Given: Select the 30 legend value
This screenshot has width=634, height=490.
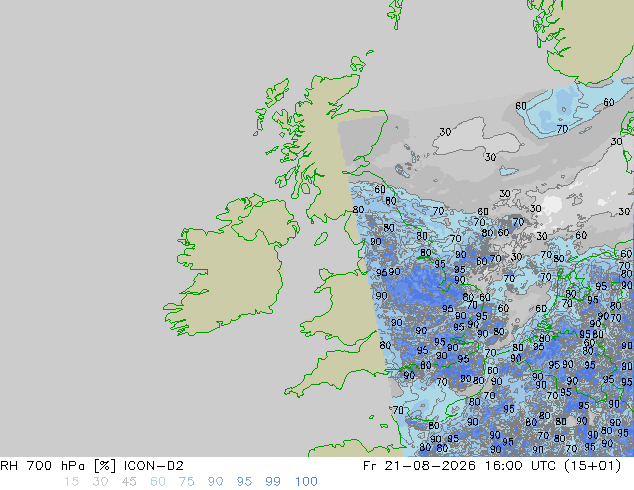Looking at the screenshot, I should point(100,482).
